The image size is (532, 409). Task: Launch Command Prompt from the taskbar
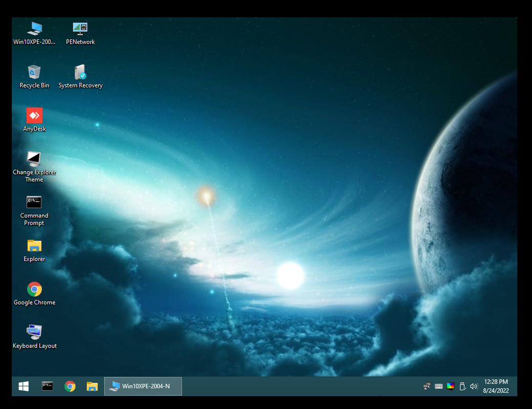[x=47, y=386]
